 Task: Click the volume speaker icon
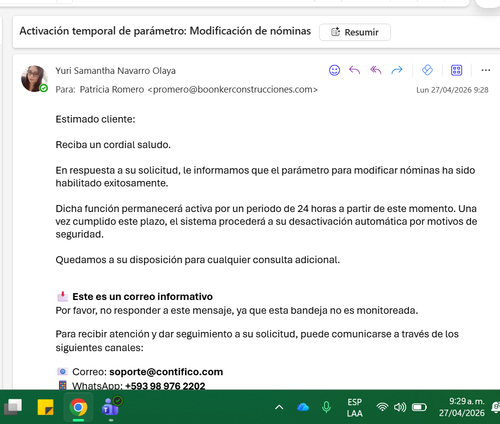click(400, 407)
